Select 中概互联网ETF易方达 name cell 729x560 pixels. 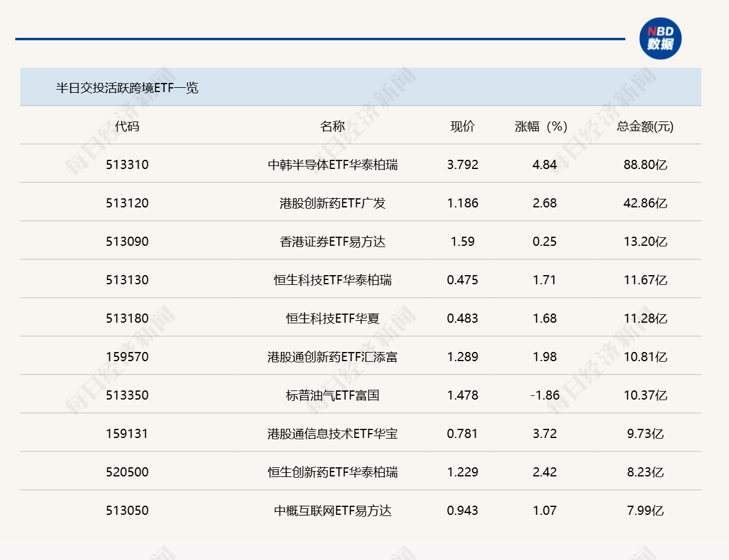[x=332, y=511]
